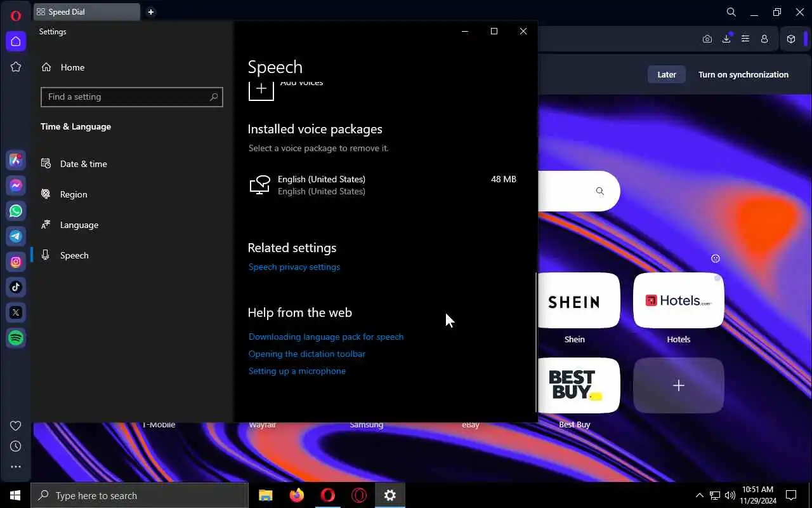Screen dimensions: 812x508
Task: Open X (Twitter) in sidebar
Action: click(16, 312)
